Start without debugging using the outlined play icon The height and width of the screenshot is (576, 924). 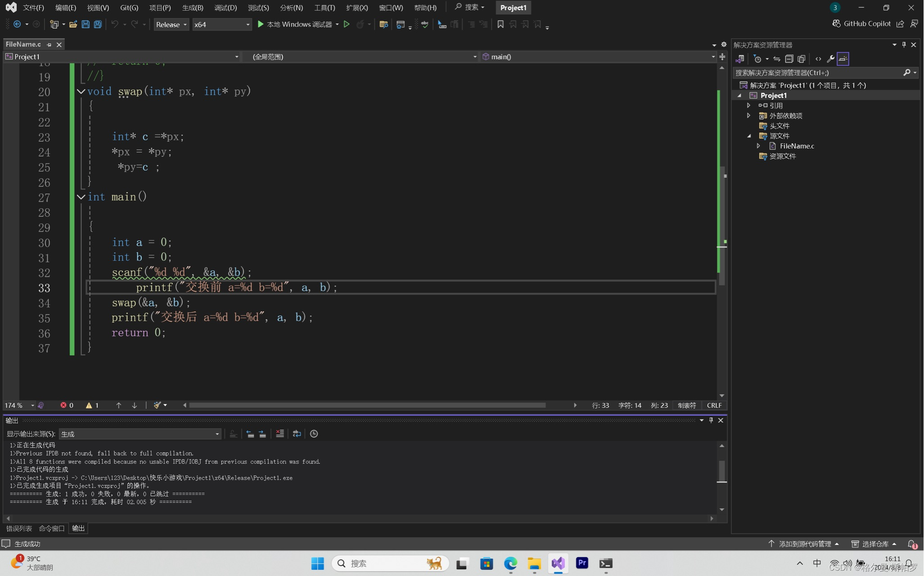(347, 24)
